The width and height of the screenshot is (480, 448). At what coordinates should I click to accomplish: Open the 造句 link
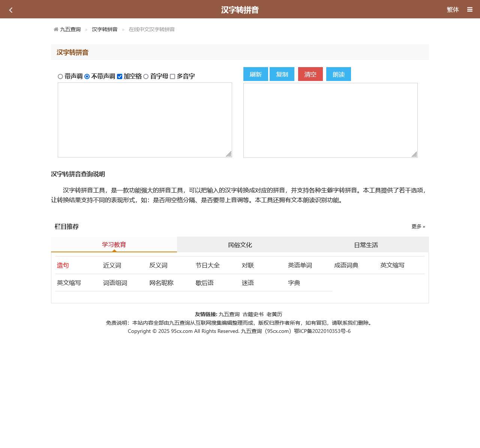pos(63,265)
